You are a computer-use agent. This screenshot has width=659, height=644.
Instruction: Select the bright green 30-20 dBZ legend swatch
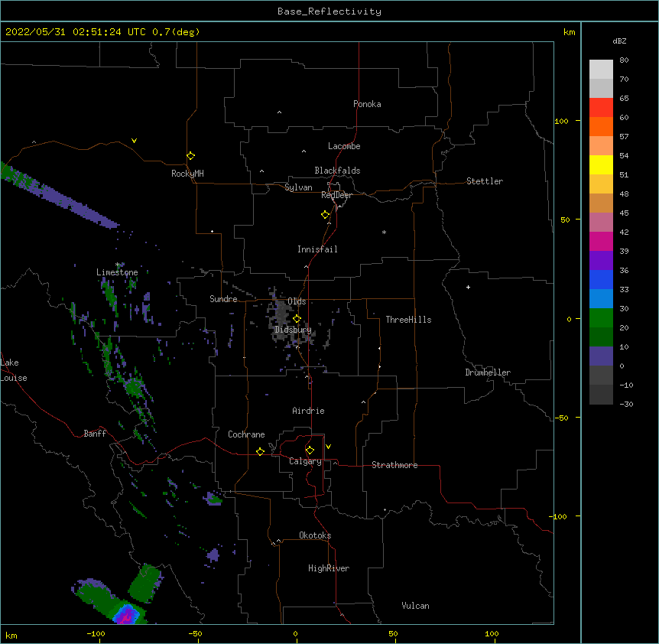point(601,318)
